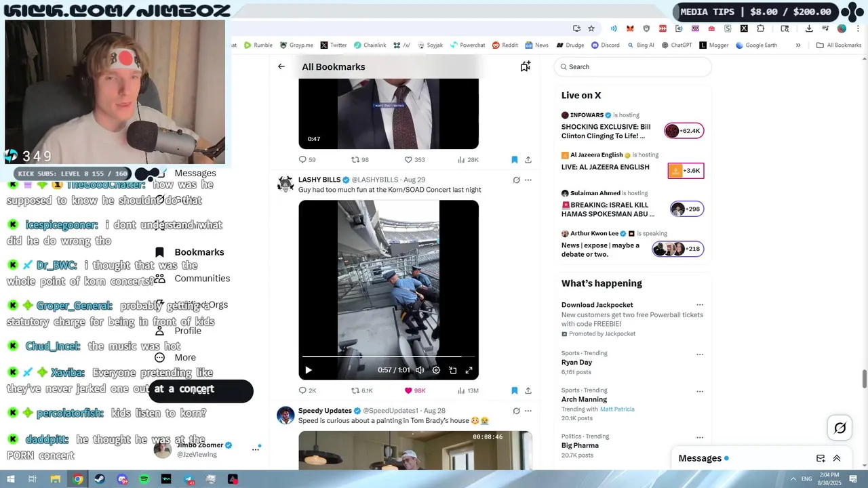868x488 pixels.
Task: Go back with the All Bookmarks arrow
Action: [x=281, y=66]
